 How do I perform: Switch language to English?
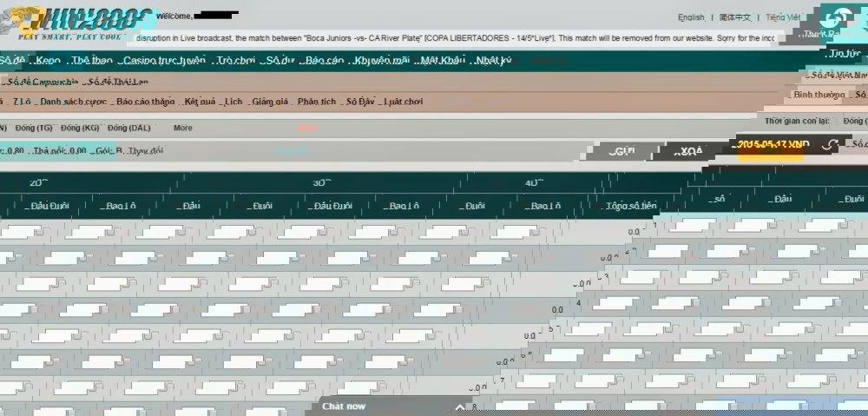pyautogui.click(x=691, y=17)
